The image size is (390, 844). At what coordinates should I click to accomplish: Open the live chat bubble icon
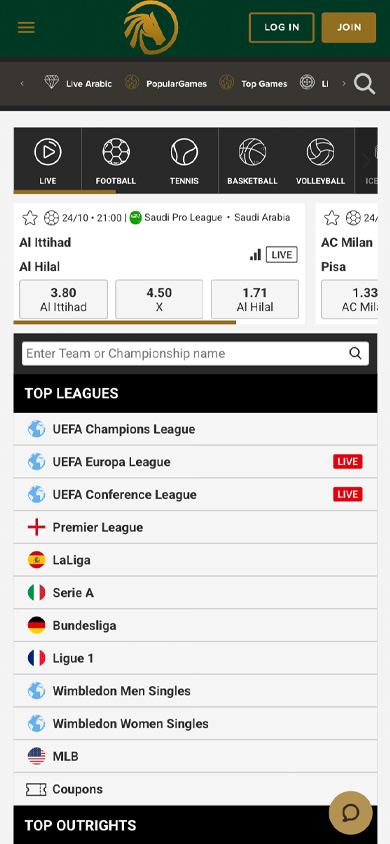click(x=350, y=812)
